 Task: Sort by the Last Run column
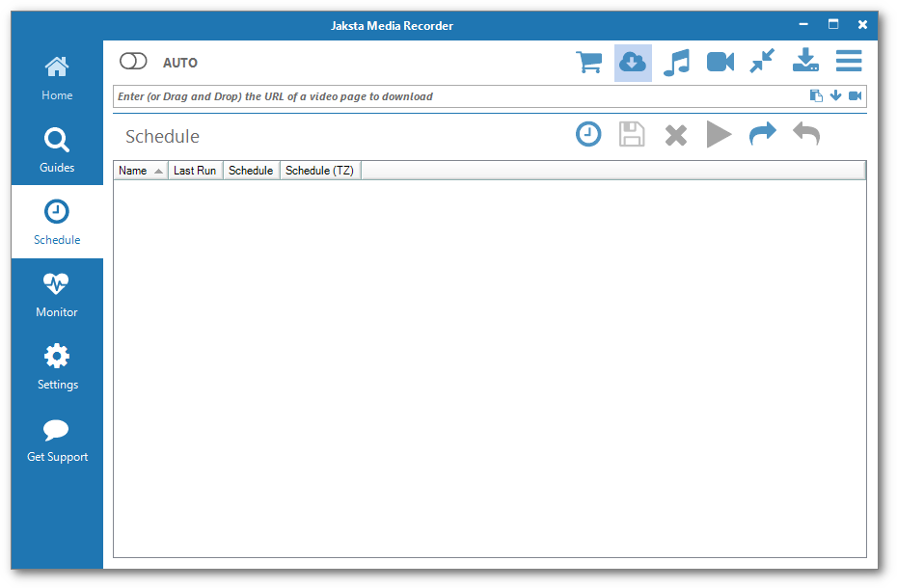click(195, 171)
